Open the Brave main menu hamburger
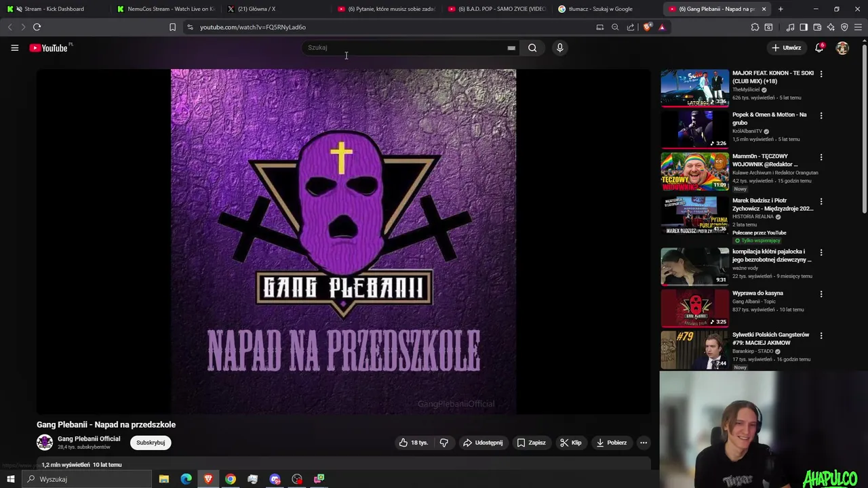 point(859,27)
